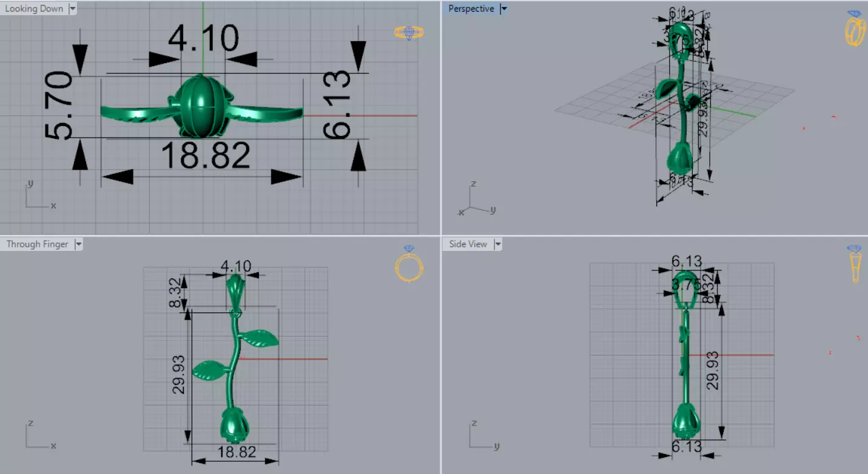Click the ring icon in Perspective viewport

855,28
